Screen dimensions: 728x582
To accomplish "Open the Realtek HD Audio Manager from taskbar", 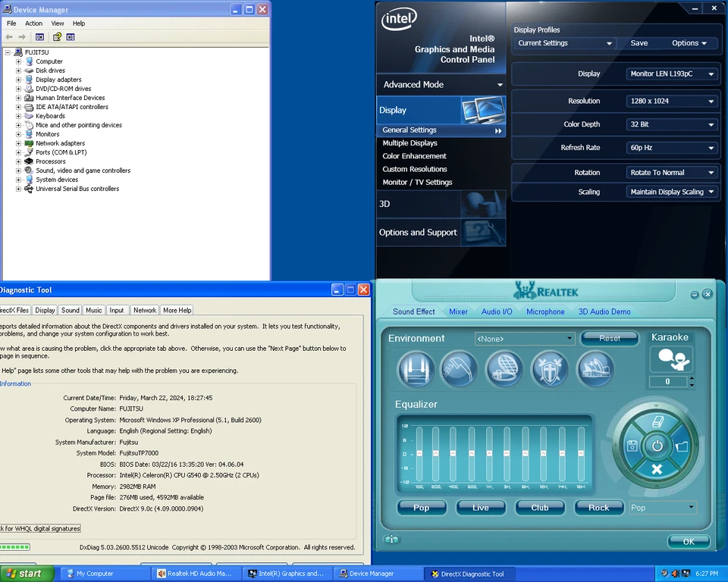I will tap(195, 574).
